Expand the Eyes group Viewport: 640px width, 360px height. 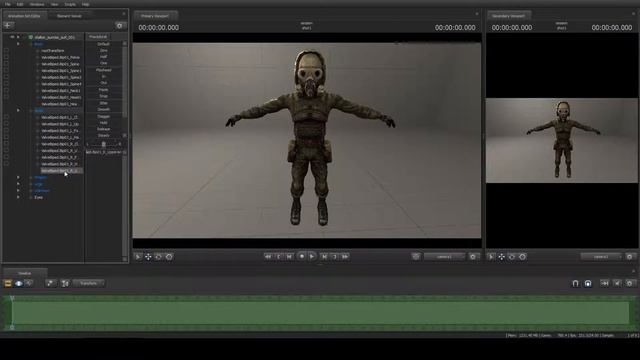click(x=18, y=197)
